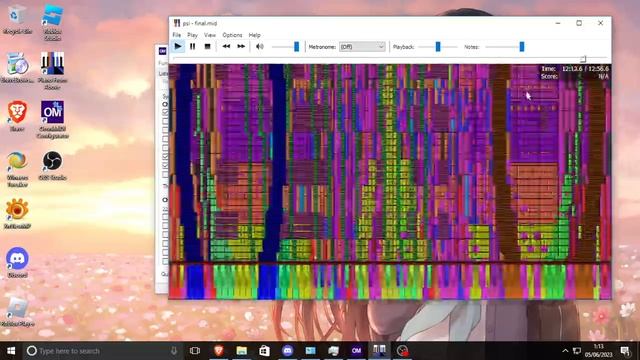
Task: Click the song position seek bar handle
Action: (583, 59)
